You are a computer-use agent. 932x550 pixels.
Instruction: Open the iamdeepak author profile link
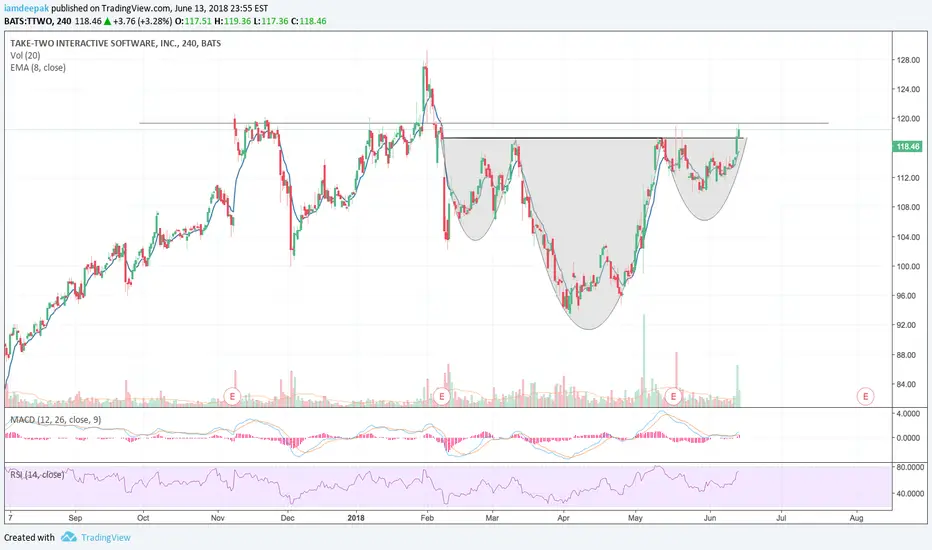click(x=26, y=8)
